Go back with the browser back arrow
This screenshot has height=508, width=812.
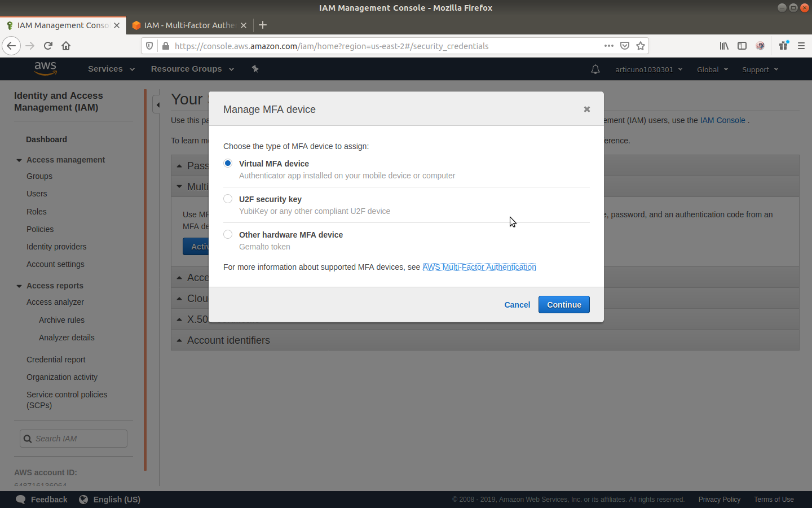click(x=11, y=46)
